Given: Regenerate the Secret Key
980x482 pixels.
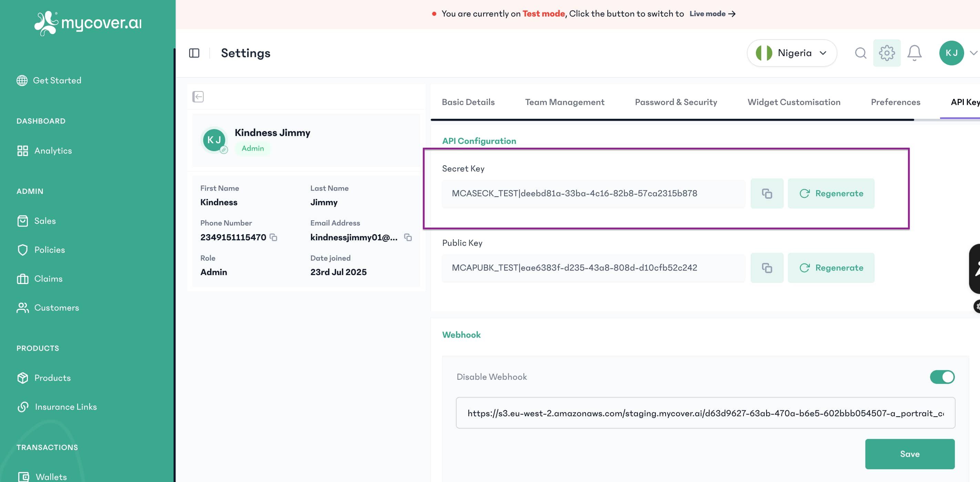Looking at the screenshot, I should [831, 193].
